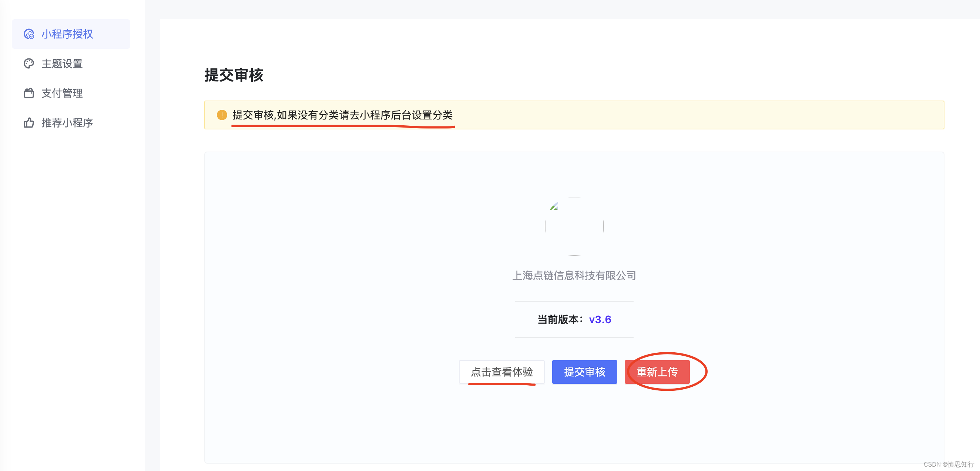Click the 上海点链信息科技有限公司 company name

point(574,275)
